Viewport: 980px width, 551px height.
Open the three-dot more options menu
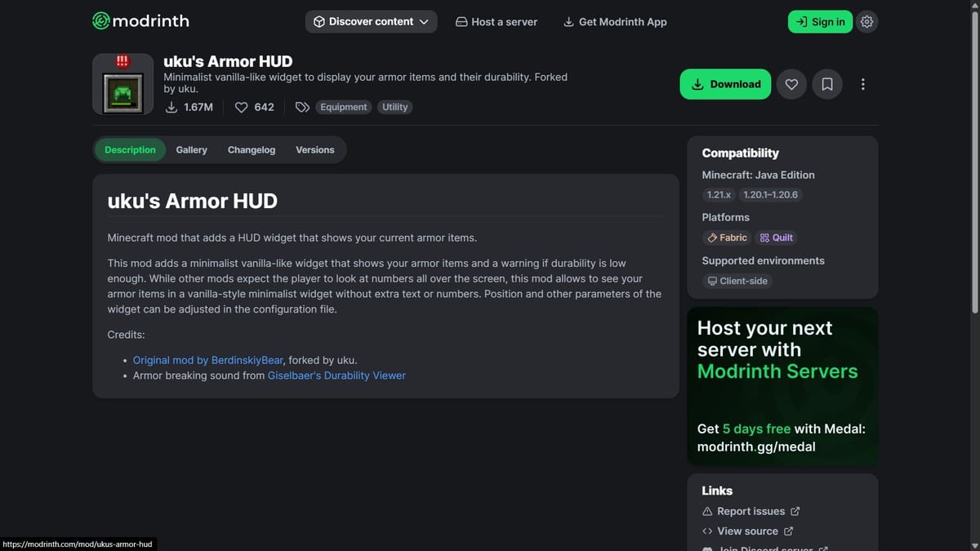coord(863,84)
